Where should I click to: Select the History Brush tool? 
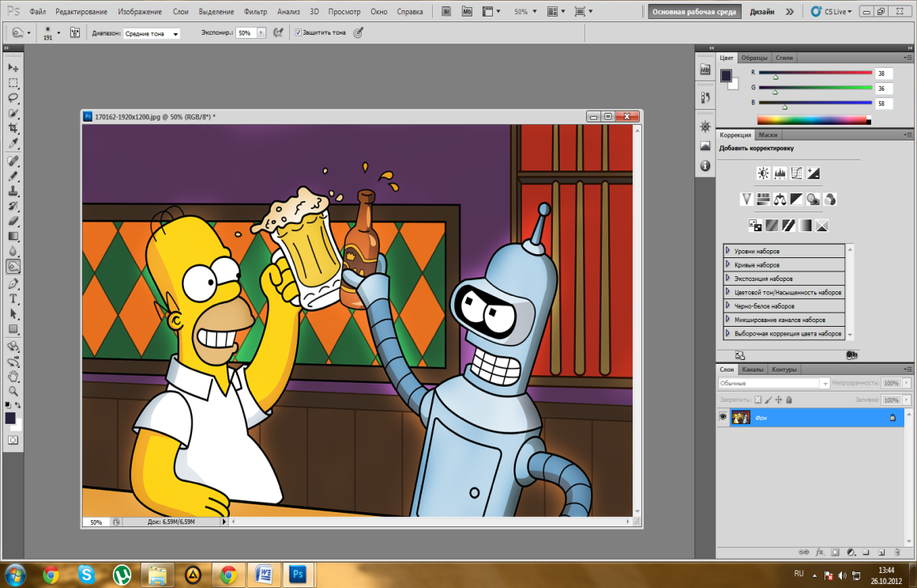[x=13, y=206]
